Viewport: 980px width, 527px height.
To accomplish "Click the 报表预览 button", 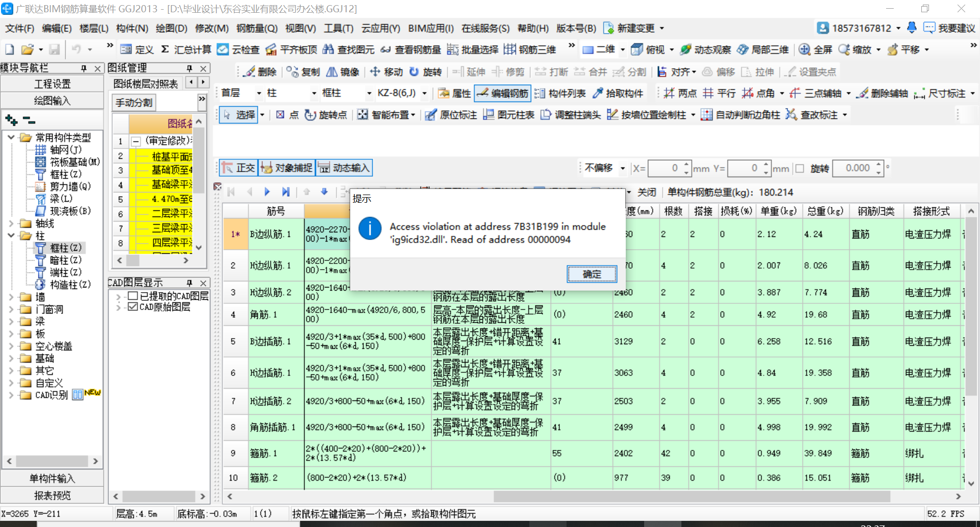I will 52,495.
